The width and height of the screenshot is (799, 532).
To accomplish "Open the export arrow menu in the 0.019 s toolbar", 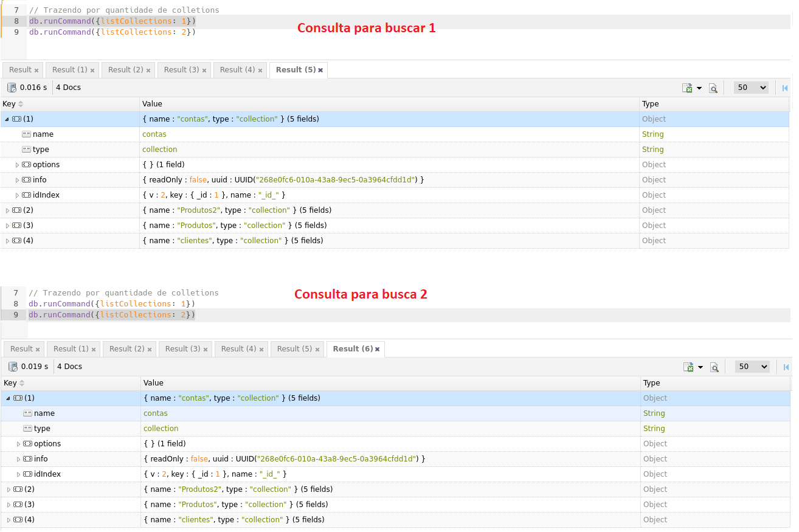I will tap(700, 367).
